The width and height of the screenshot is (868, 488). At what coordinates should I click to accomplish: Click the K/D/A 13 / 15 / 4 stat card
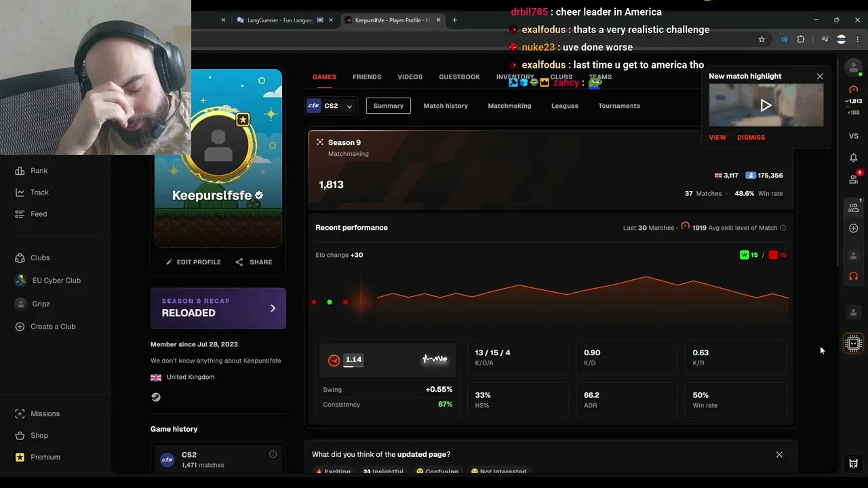(518, 357)
